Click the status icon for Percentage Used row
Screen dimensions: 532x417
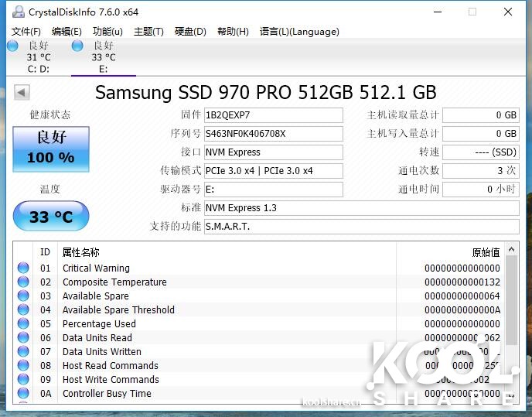[23, 323]
